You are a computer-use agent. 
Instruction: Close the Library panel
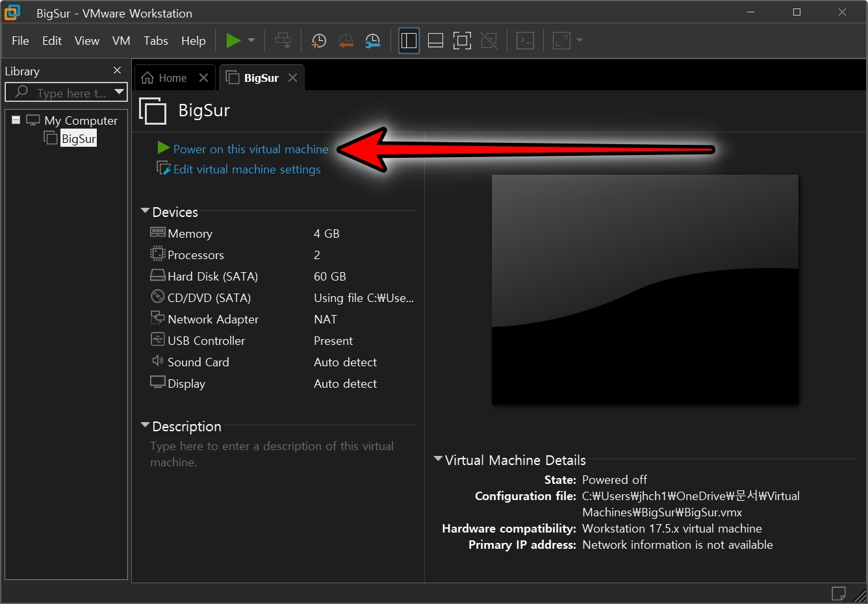click(117, 70)
